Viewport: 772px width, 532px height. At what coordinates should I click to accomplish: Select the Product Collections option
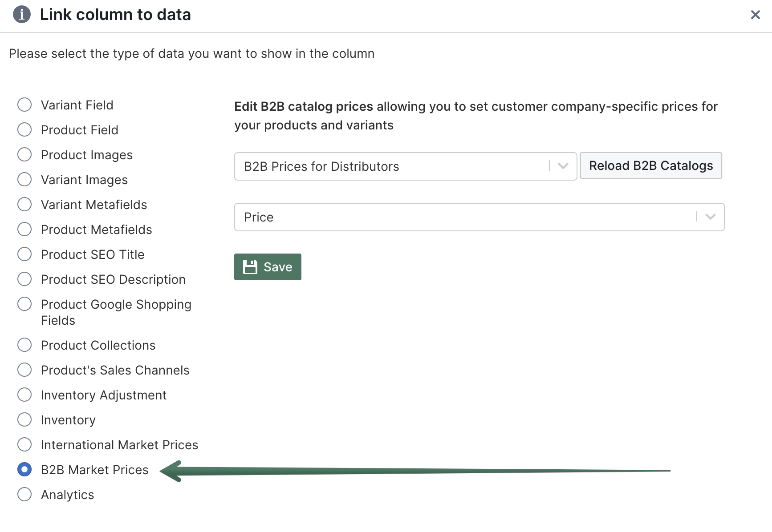coord(24,345)
